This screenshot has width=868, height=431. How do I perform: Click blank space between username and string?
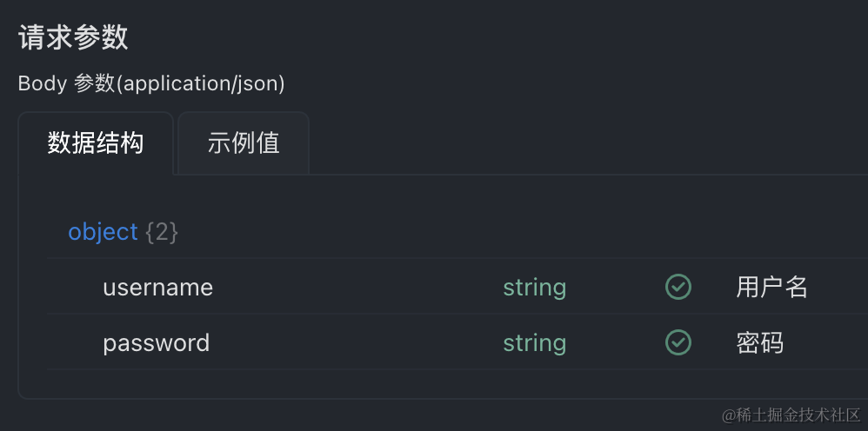[x=357, y=288]
